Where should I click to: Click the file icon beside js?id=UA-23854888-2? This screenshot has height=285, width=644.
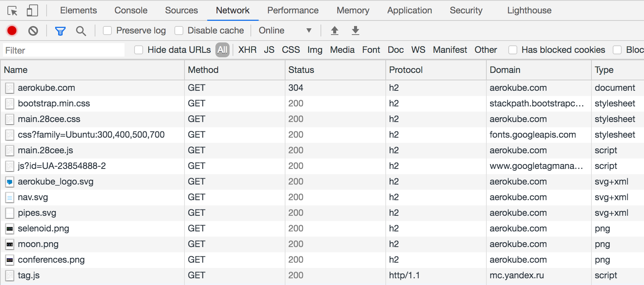10,166
